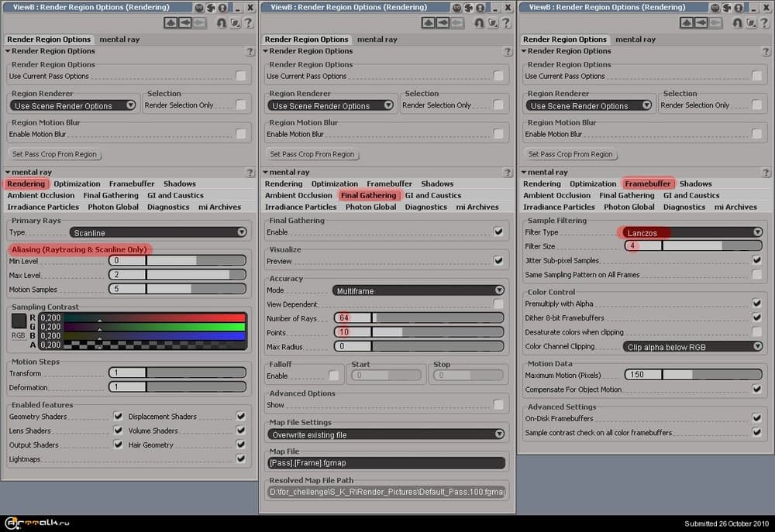This screenshot has height=532, width=775.
Task: Open the Shadows tab in right panel
Action: [x=695, y=184]
